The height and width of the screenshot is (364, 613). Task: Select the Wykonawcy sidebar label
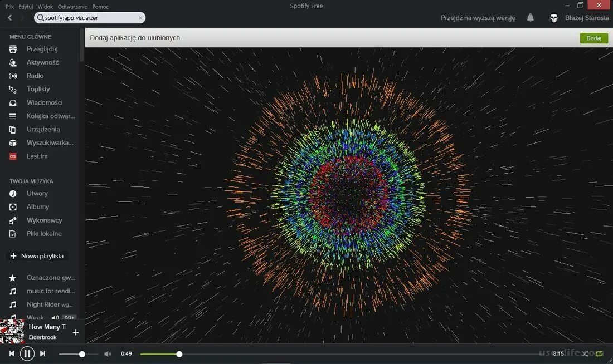[44, 220]
